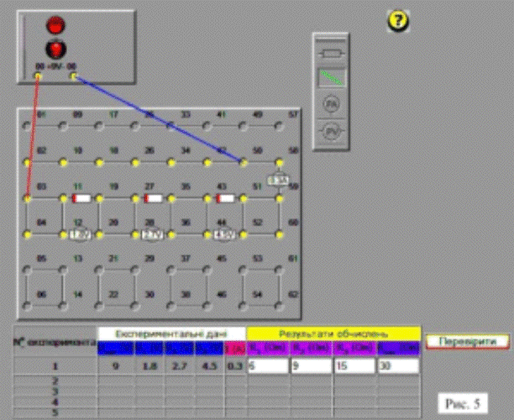
Task: Click the result field containing 6
Action: [x=267, y=367]
